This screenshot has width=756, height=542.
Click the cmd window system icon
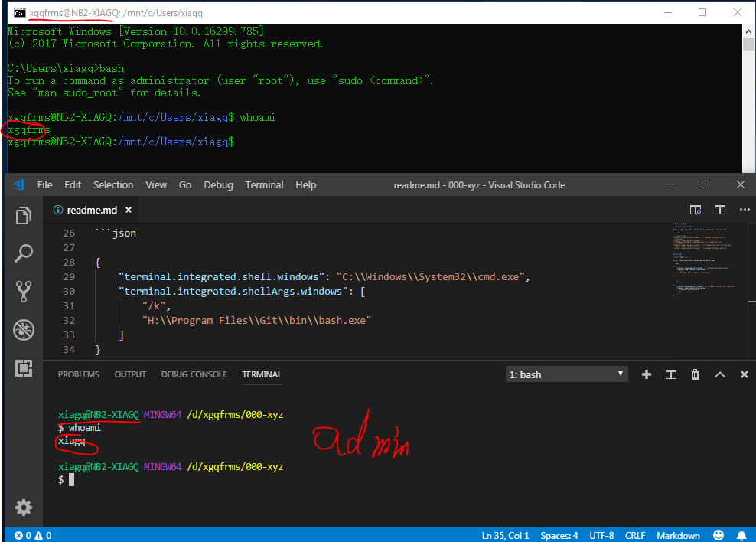19,13
